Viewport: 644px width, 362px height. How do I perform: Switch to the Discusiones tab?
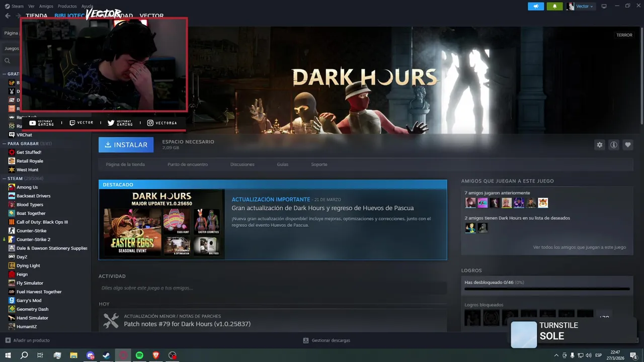(242, 164)
